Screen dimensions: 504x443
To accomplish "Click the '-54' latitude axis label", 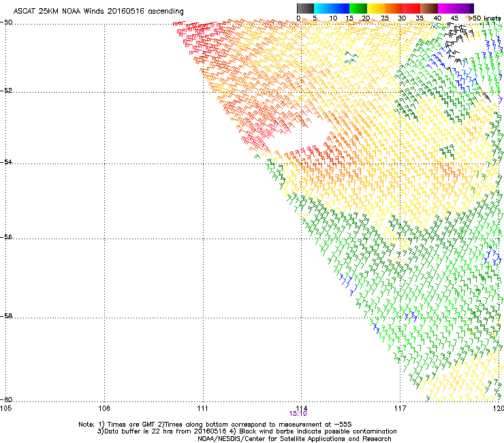I will point(7,162).
